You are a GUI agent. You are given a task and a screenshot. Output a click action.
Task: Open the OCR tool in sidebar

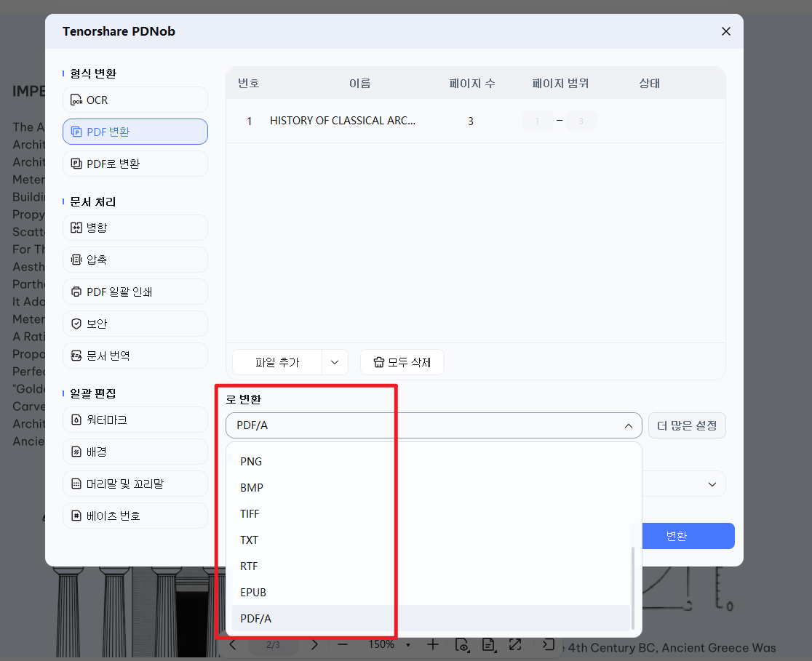pyautogui.click(x=135, y=100)
